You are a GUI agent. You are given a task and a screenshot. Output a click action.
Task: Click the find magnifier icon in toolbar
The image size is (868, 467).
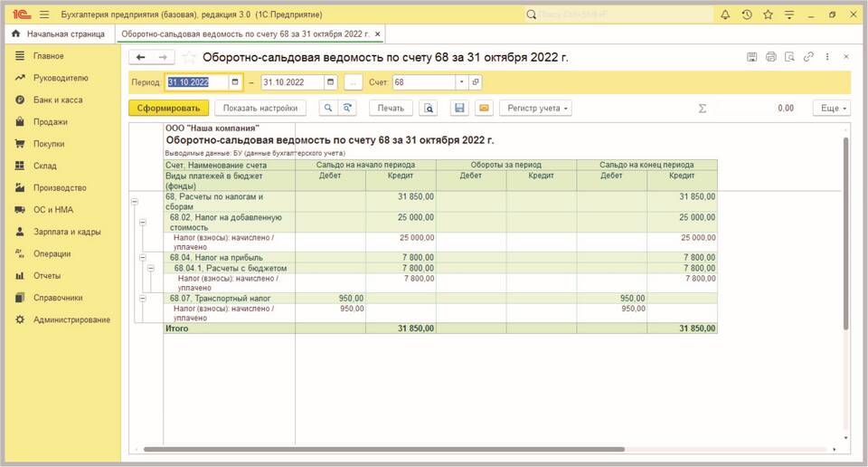click(327, 108)
